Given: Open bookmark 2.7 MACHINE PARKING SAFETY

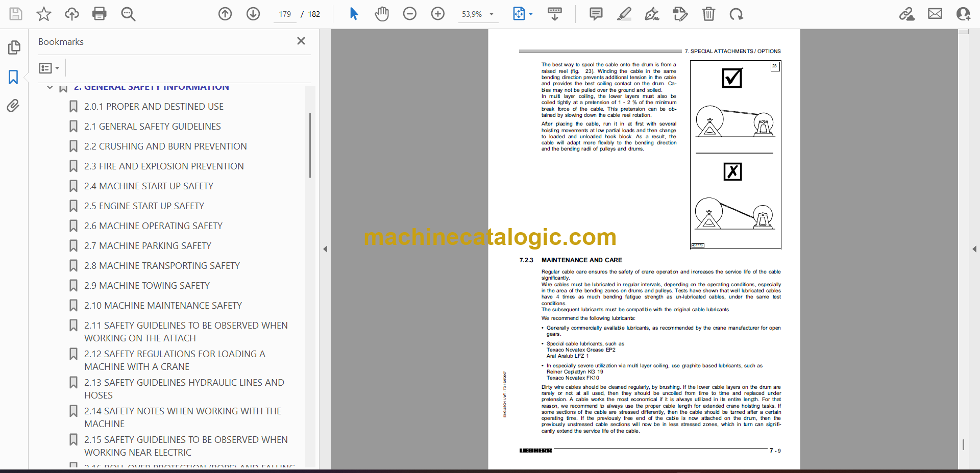Looking at the screenshot, I should pos(148,246).
